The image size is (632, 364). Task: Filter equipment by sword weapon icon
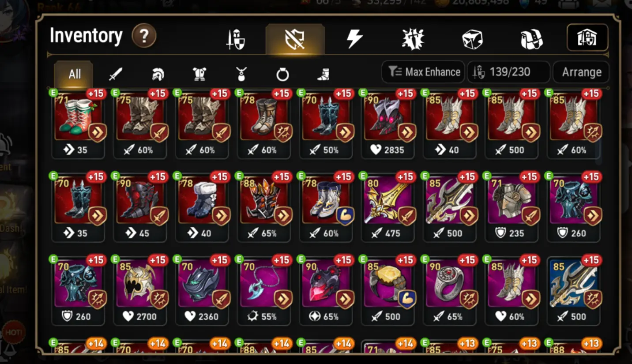[x=116, y=75]
